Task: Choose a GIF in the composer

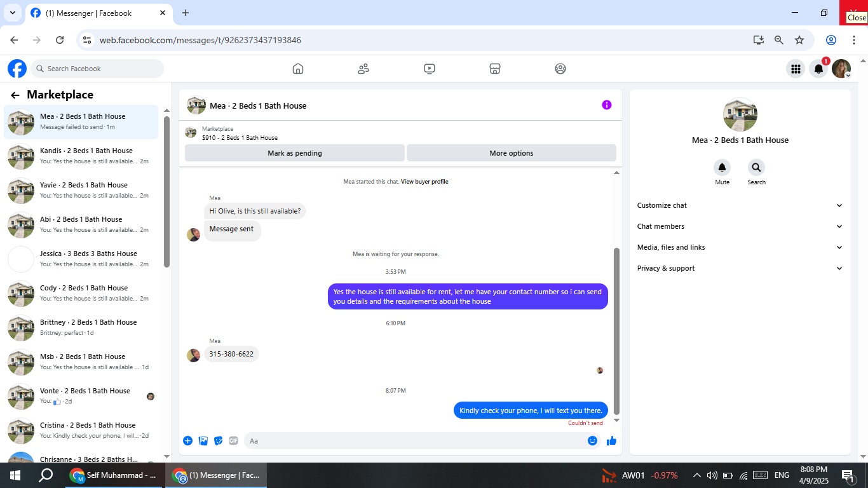Action: [x=233, y=441]
